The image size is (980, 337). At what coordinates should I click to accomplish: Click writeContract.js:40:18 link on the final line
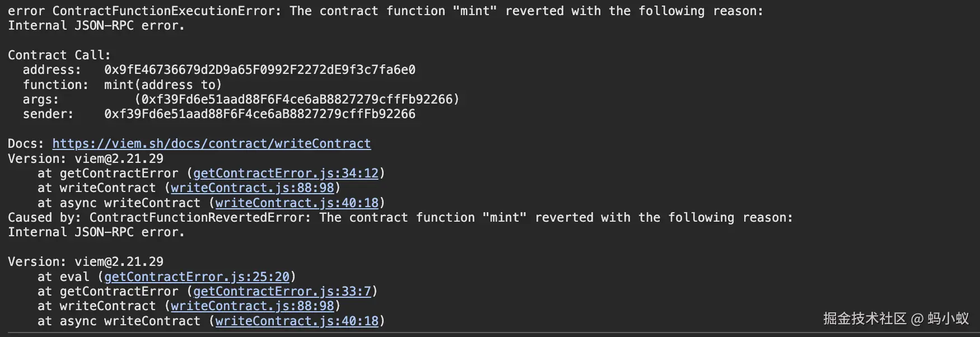[297, 321]
